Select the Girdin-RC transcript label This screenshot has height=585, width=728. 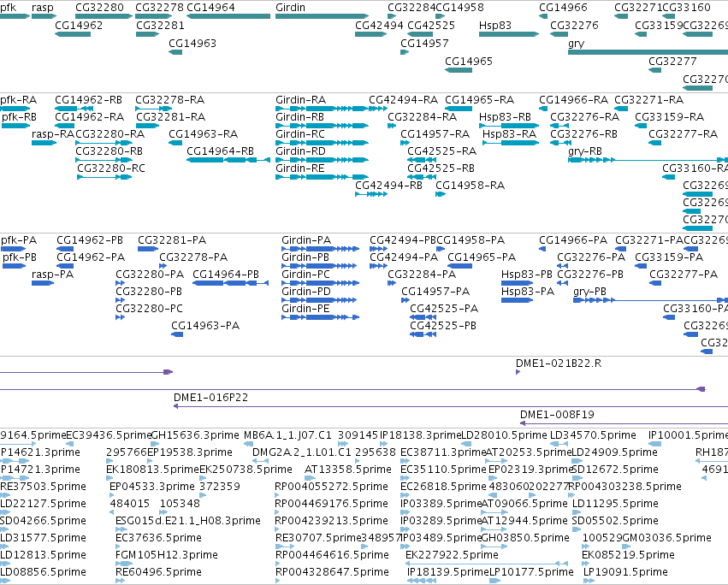point(300,134)
